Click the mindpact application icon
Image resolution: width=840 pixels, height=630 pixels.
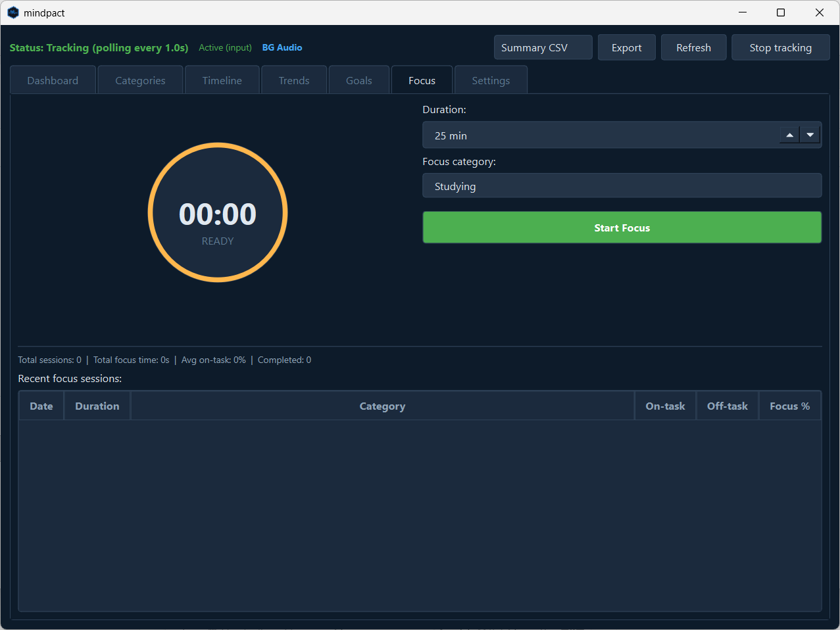pos(13,12)
